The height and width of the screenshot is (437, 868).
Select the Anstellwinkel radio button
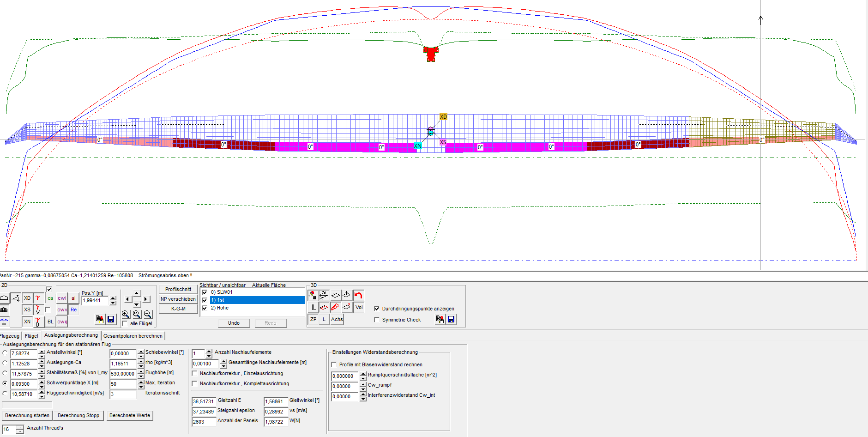[x=5, y=353]
